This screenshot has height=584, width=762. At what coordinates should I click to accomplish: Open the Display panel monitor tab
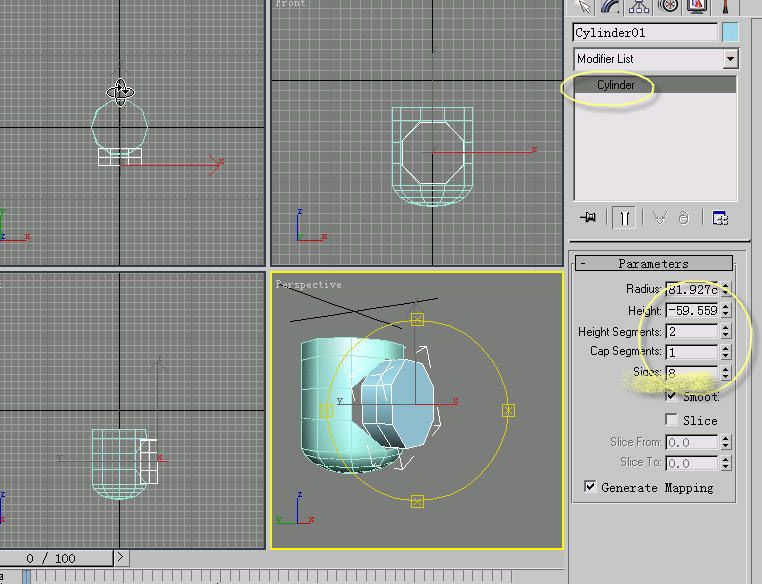(x=696, y=6)
